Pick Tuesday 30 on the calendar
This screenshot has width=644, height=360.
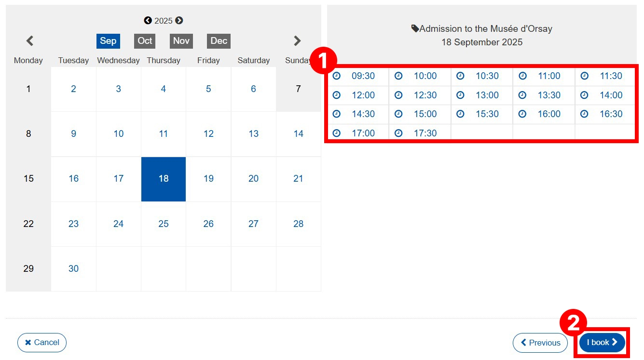click(73, 269)
